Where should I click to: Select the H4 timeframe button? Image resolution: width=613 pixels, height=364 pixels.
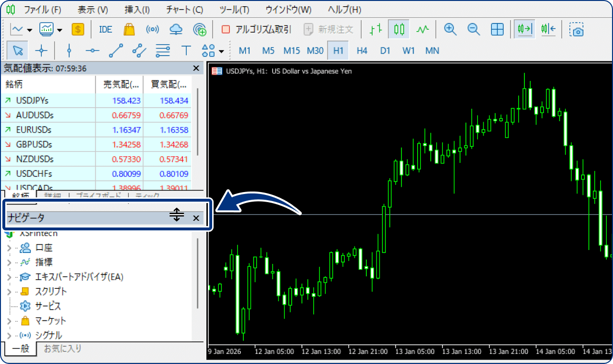click(x=362, y=50)
